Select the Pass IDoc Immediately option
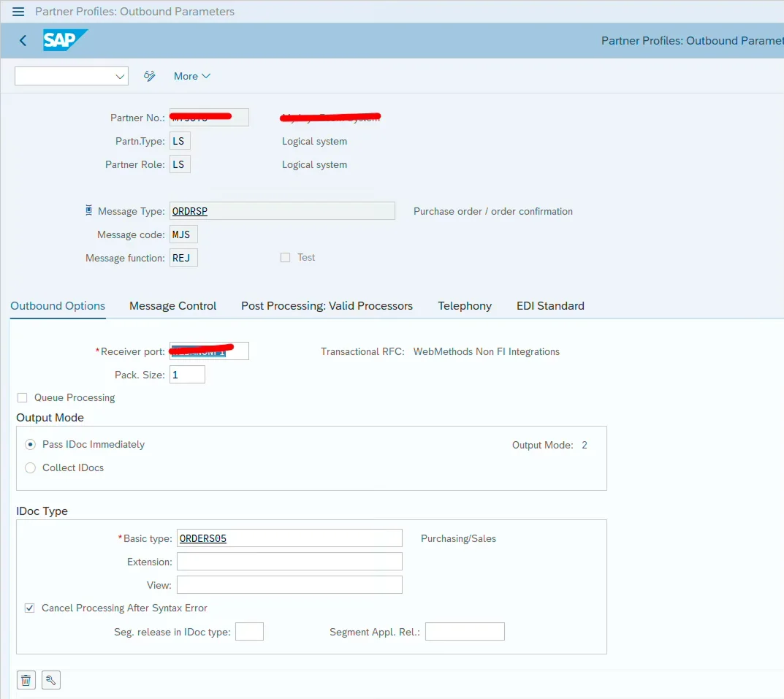 tap(31, 445)
